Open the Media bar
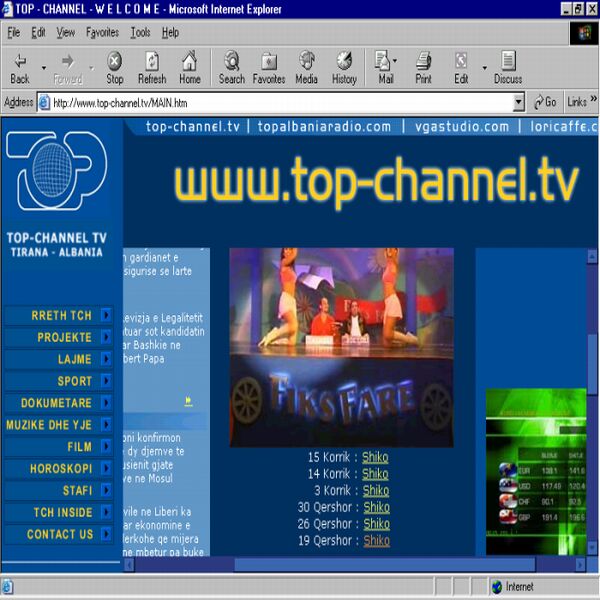The height and width of the screenshot is (600, 600). pyautogui.click(x=307, y=68)
